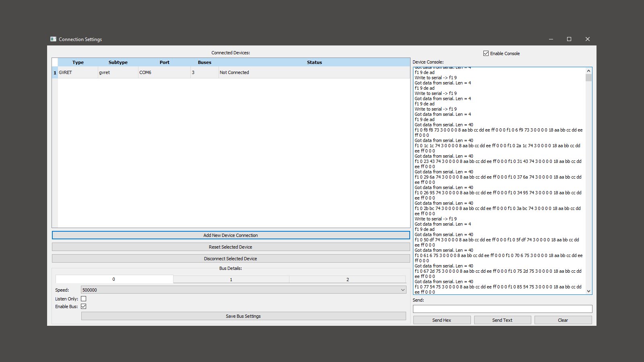Click Disconnect Selected Device button
Viewport: 644px width, 362px height.
coord(231,259)
